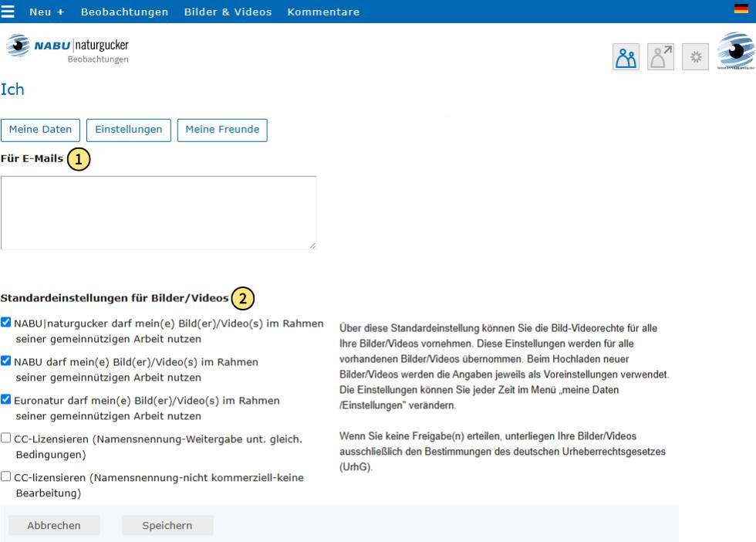This screenshot has width=756, height=542.
Task: Click the Speichern button
Action: click(167, 525)
